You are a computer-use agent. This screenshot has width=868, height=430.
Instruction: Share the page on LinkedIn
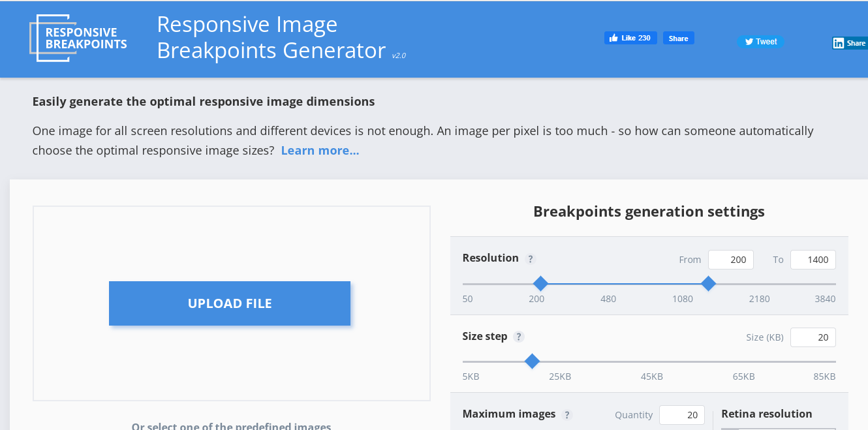(849, 43)
